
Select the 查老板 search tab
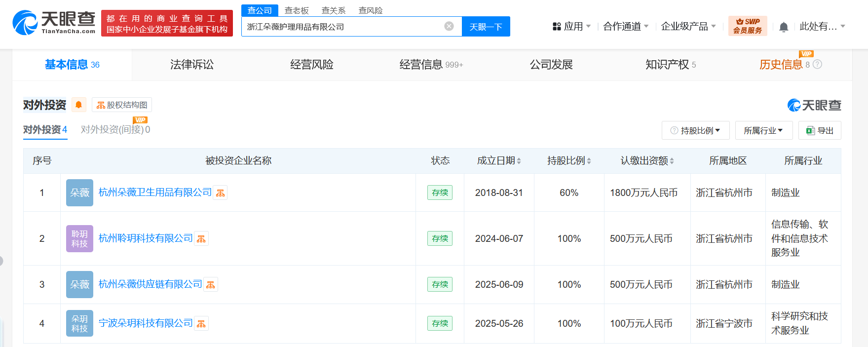(x=297, y=10)
